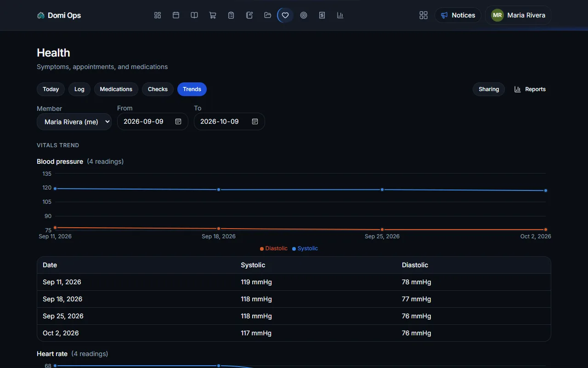Click the Sep 11, 2026 table row date
Screen dimensions: 588x368
pyautogui.click(x=62, y=282)
